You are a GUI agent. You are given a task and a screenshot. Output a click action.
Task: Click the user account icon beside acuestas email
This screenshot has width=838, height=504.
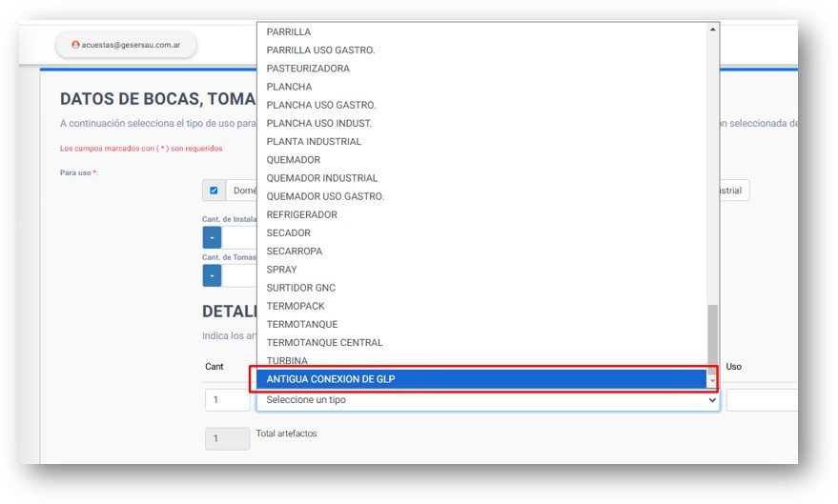[75, 45]
